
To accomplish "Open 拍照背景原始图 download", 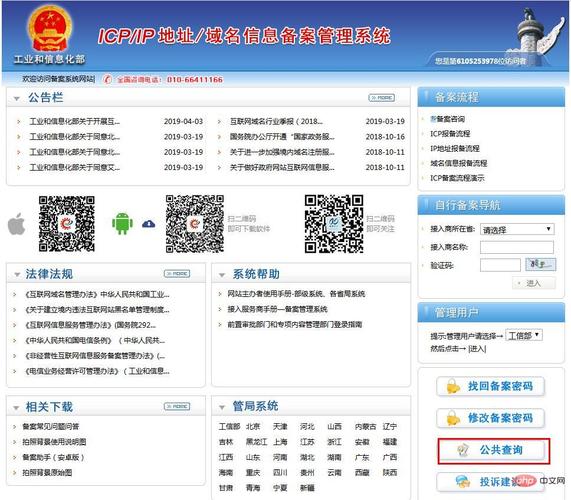I will point(47,472).
